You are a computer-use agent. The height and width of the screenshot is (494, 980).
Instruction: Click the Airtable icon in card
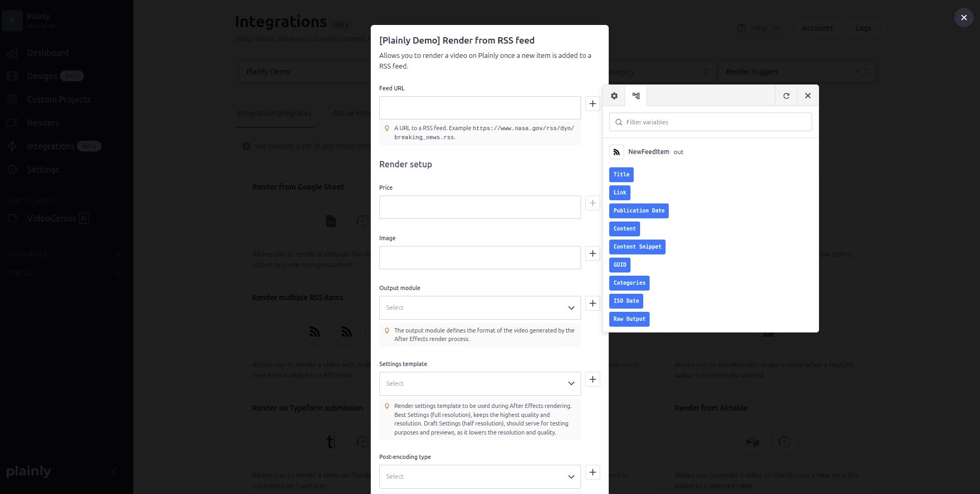pos(753,442)
